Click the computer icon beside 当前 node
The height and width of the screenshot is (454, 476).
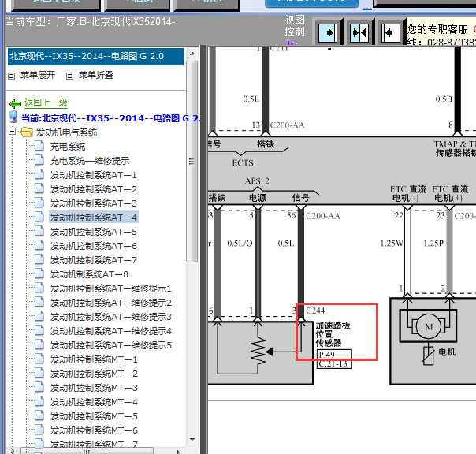[13, 117]
